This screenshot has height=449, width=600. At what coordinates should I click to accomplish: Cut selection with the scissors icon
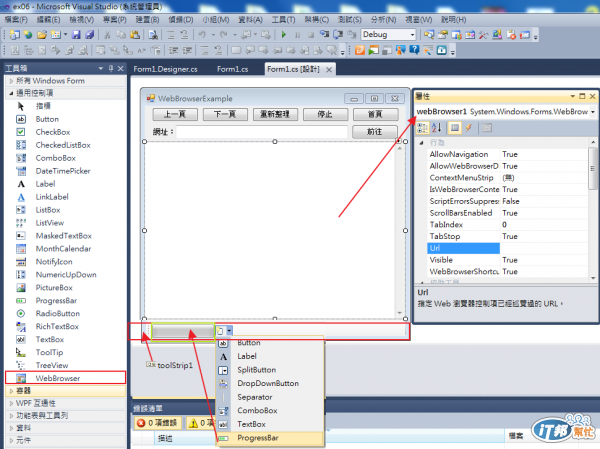pyautogui.click(x=108, y=35)
